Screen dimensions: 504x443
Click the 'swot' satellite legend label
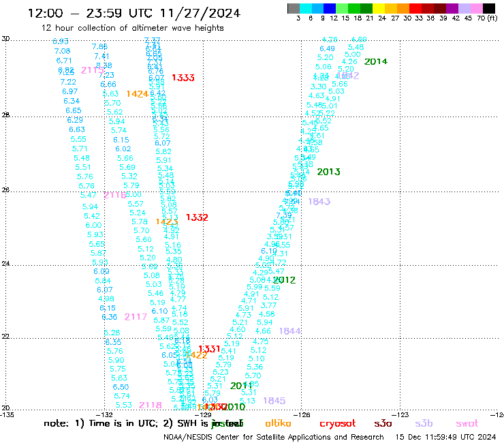point(467,423)
